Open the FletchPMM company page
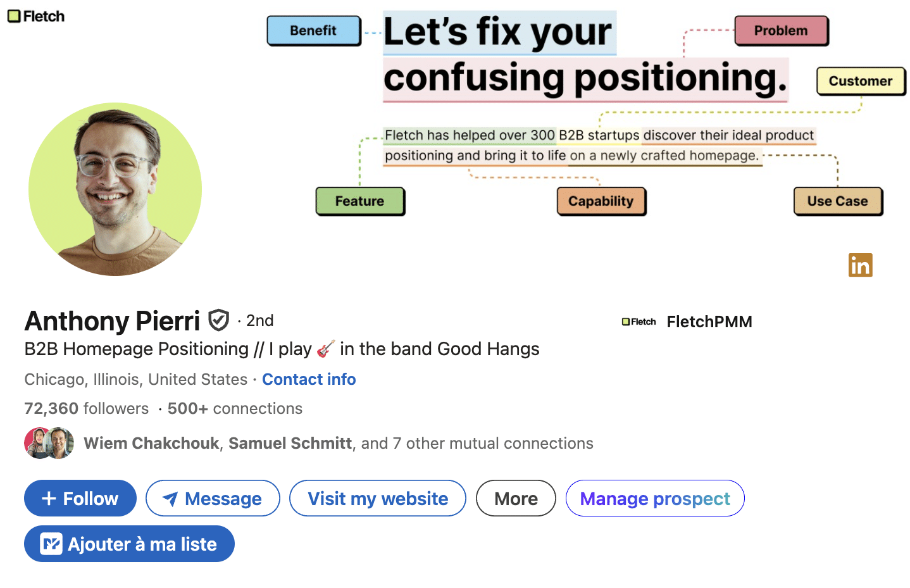 709,322
